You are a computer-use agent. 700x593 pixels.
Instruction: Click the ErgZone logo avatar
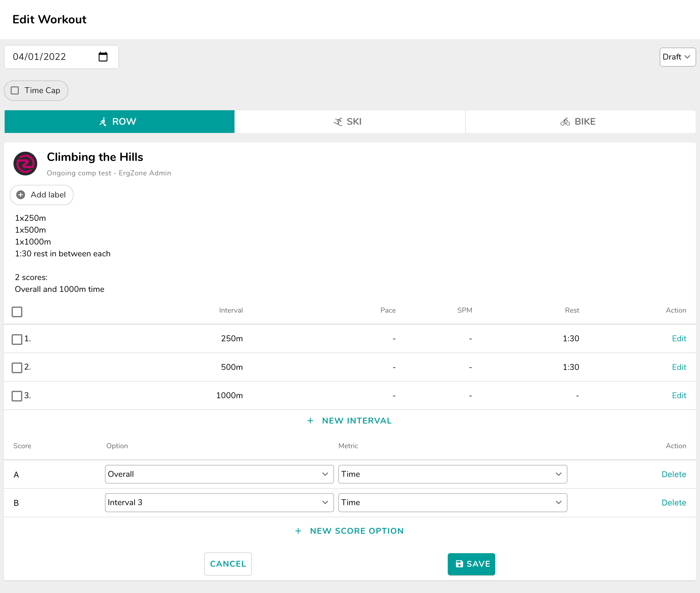pos(25,164)
